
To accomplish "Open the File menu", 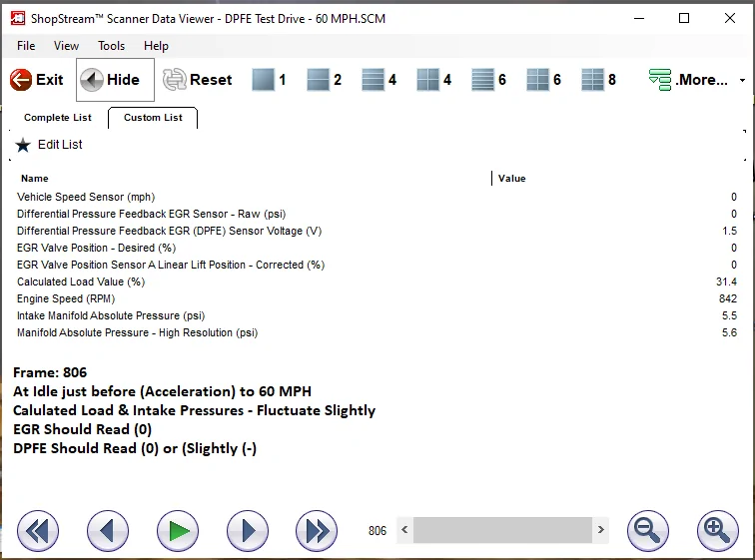I will (26, 46).
